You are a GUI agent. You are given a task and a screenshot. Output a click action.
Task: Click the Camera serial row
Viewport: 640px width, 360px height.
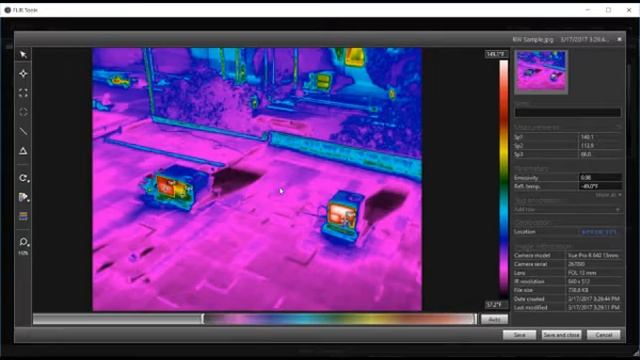(x=568, y=264)
